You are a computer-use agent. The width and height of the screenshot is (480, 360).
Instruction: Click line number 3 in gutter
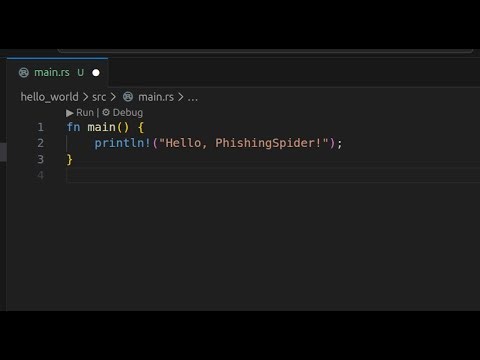click(x=40, y=159)
